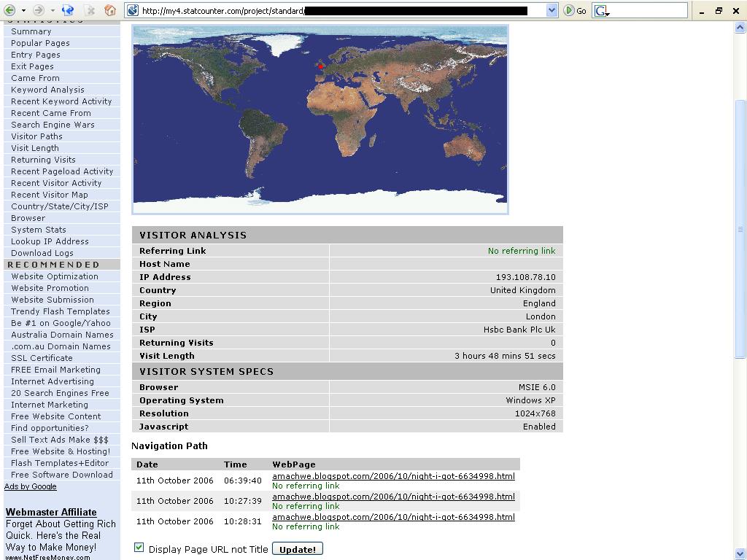Click the Ads by Google link

click(x=31, y=486)
